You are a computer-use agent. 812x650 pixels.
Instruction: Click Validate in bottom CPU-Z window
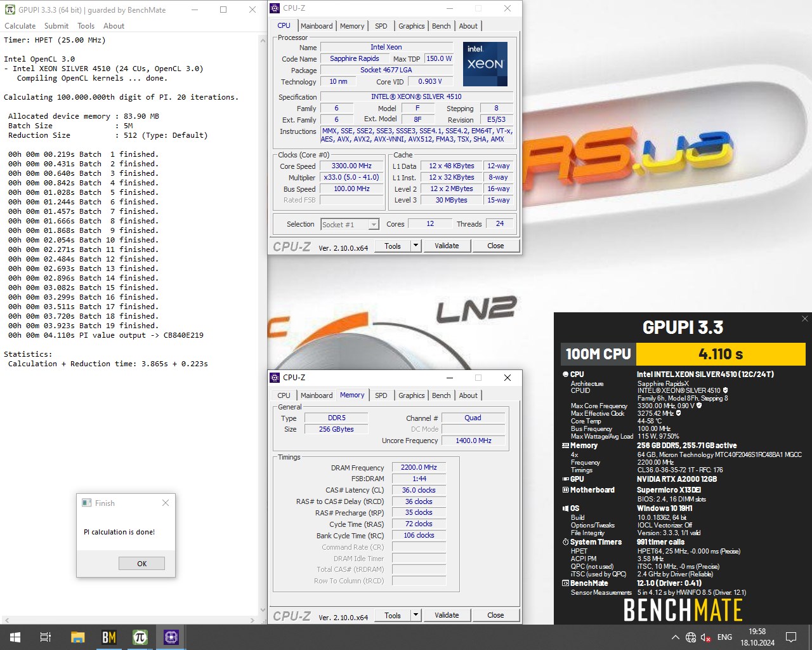(447, 615)
